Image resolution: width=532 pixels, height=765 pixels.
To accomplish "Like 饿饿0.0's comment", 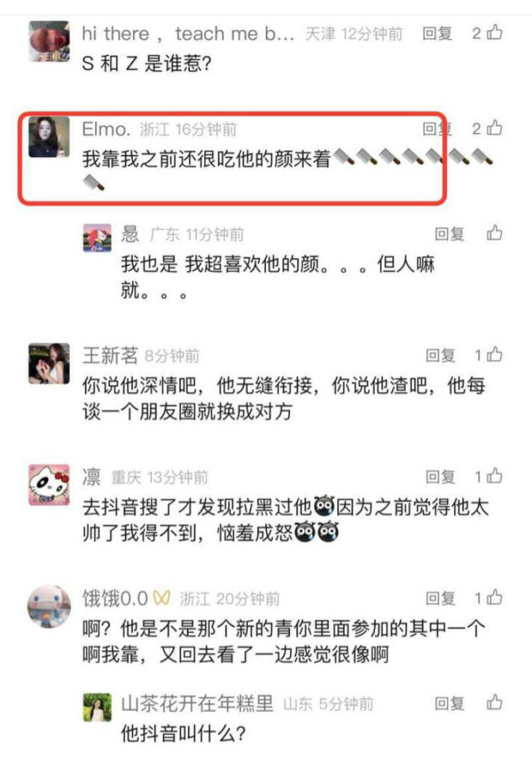I will point(495,597).
